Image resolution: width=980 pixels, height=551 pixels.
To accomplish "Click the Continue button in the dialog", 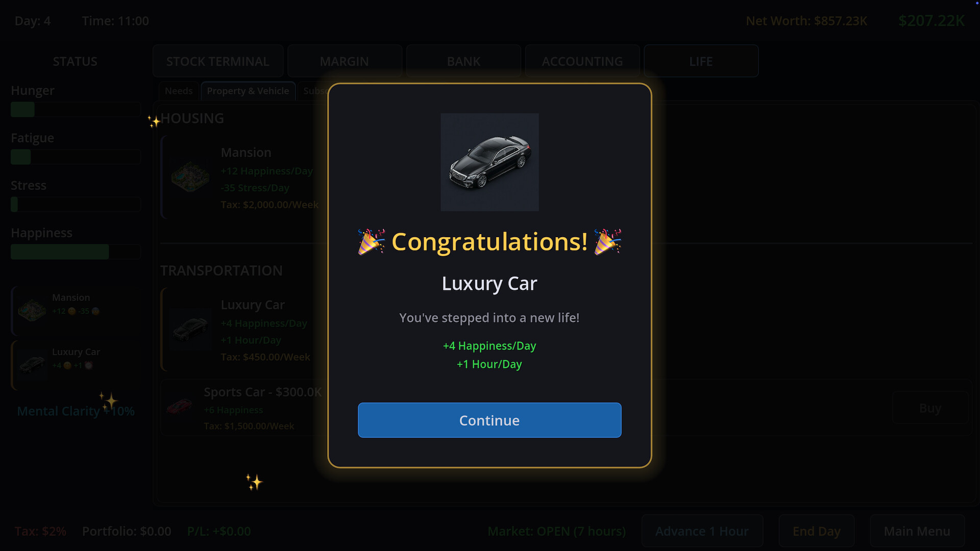I will (x=489, y=420).
